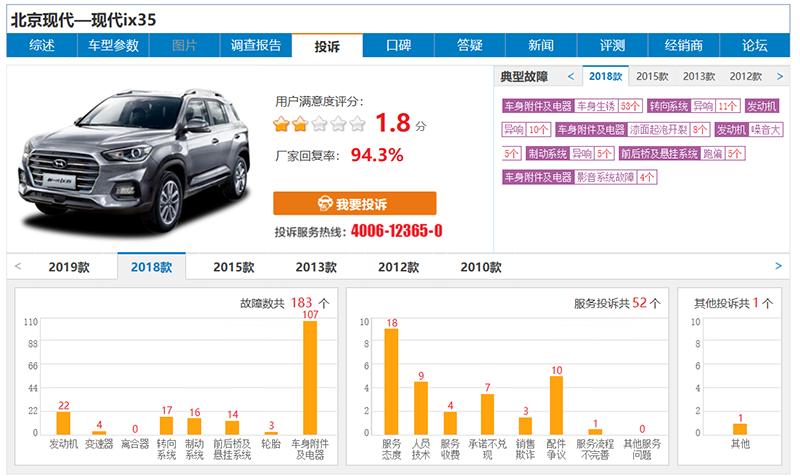Select the 投诉 tab

[x=327, y=46]
